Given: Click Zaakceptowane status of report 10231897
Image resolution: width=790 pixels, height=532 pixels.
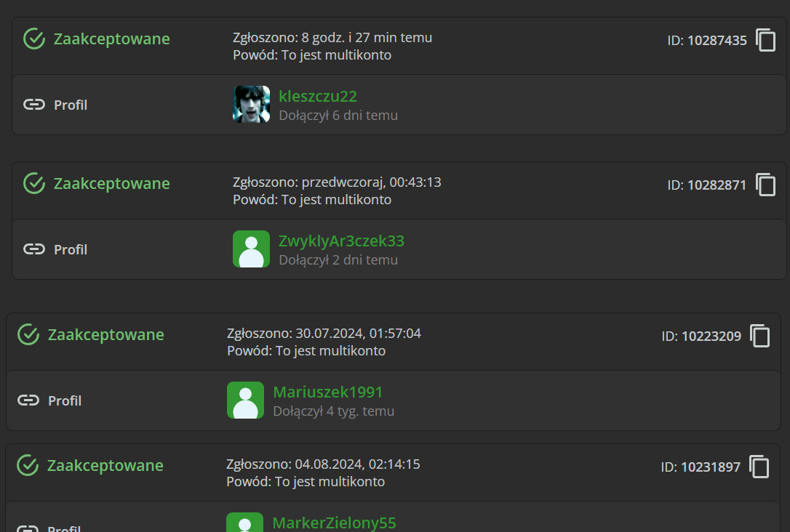Looking at the screenshot, I should pyautogui.click(x=105, y=465).
